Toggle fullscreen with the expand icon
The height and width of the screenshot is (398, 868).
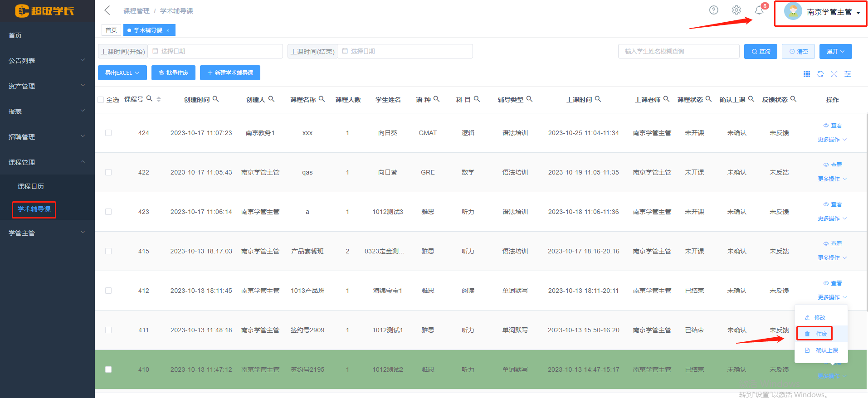pos(834,74)
